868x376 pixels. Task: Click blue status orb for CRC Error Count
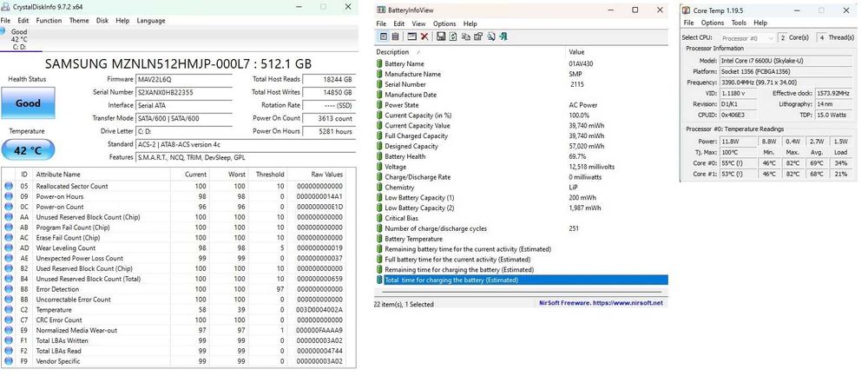point(9,320)
